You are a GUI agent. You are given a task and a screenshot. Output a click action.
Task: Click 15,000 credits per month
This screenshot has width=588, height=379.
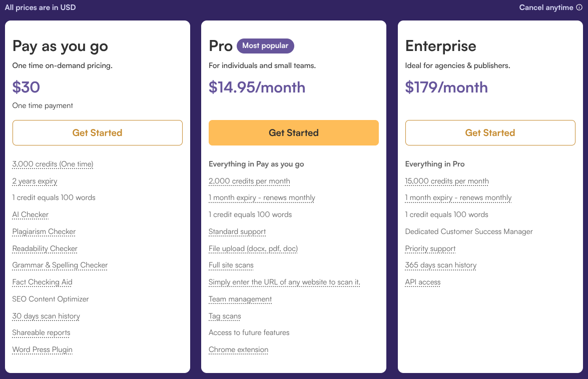[x=447, y=181]
